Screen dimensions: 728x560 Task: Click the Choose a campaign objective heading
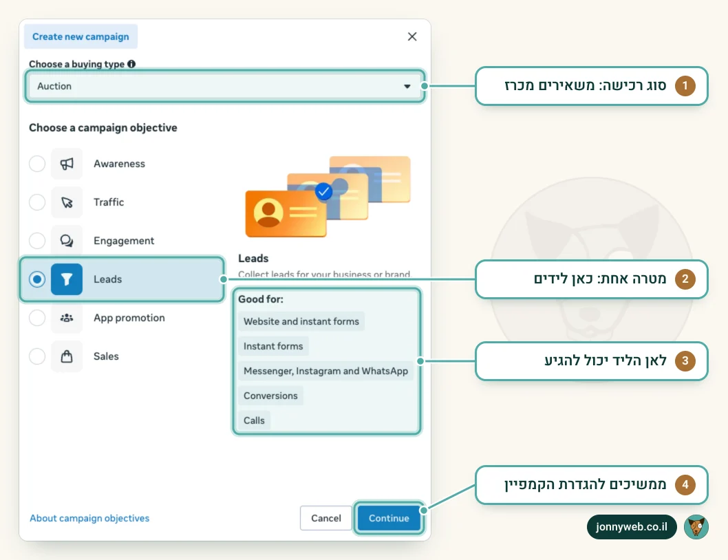(103, 128)
